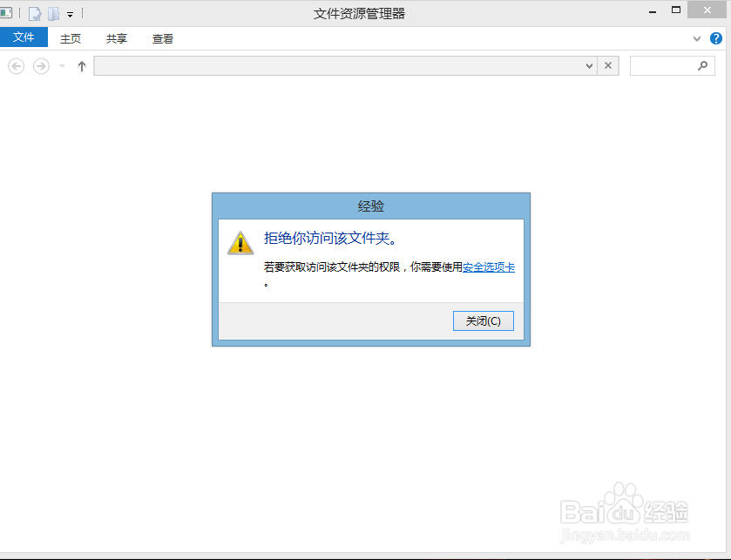Viewport: 731px width, 560px height.
Task: Switch to the 主页 ribbon tab
Action: (x=70, y=38)
